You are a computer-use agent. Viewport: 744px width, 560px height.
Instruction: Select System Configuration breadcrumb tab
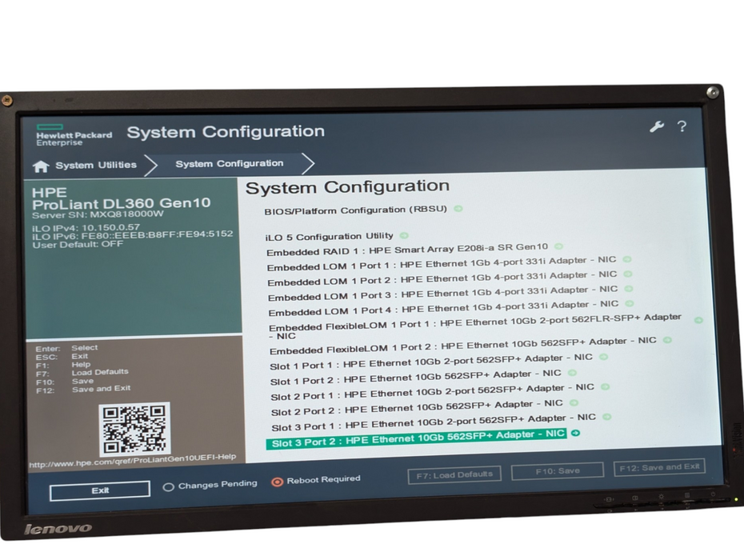pos(229,164)
